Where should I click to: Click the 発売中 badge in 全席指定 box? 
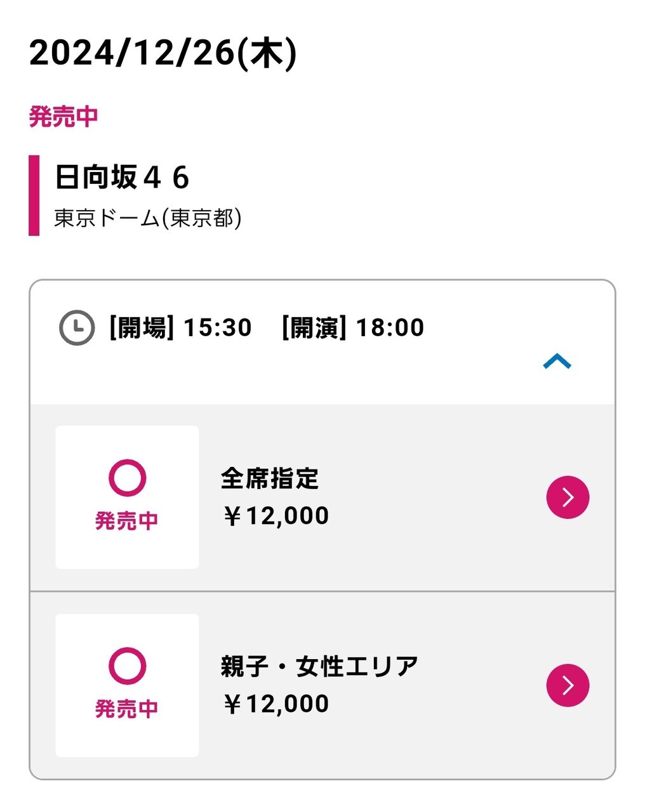pos(126,521)
